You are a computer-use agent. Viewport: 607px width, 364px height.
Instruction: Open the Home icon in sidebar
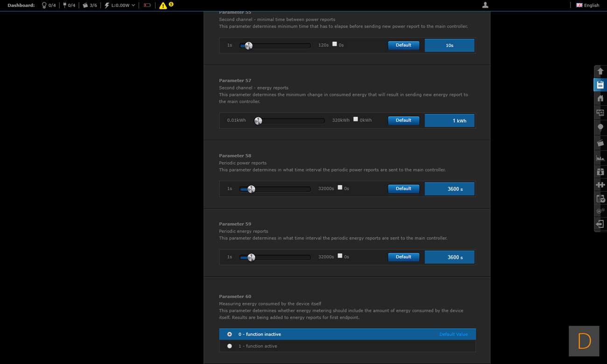tap(600, 98)
